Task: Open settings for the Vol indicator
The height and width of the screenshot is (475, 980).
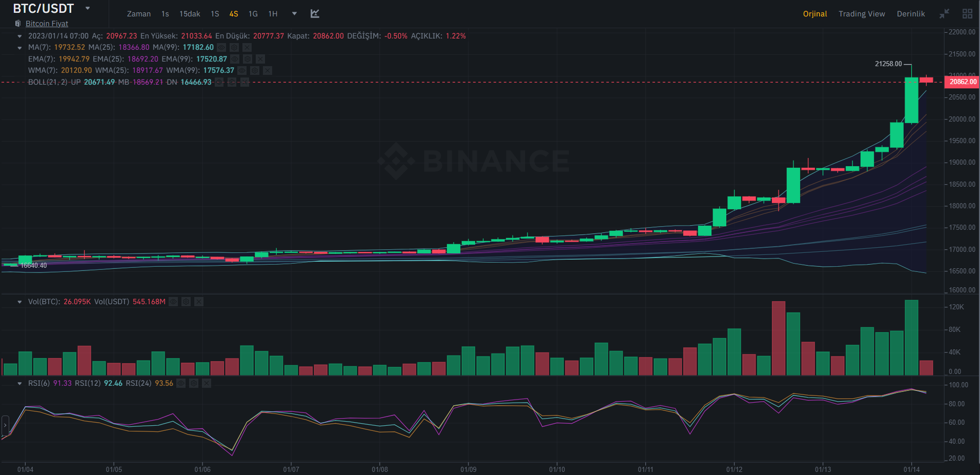Action: pos(186,302)
